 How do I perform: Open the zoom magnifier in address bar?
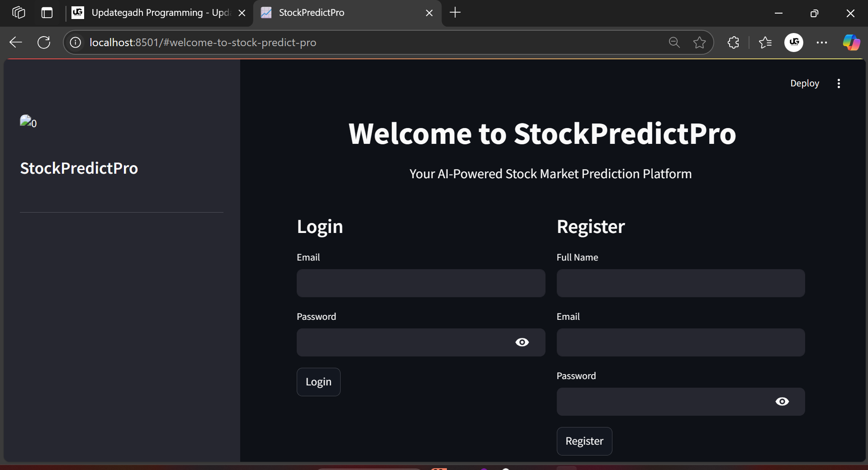674,43
